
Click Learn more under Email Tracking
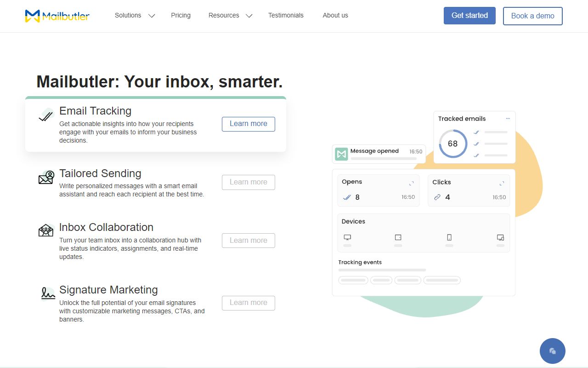[248, 124]
